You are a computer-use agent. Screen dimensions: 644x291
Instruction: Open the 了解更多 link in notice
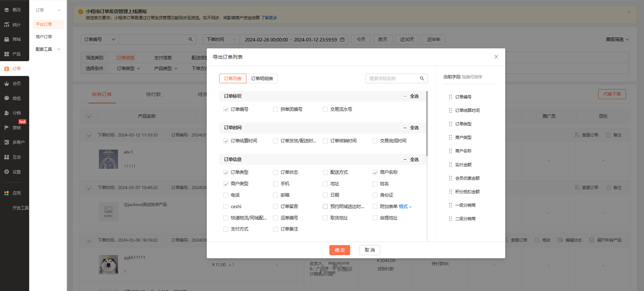[x=269, y=18]
